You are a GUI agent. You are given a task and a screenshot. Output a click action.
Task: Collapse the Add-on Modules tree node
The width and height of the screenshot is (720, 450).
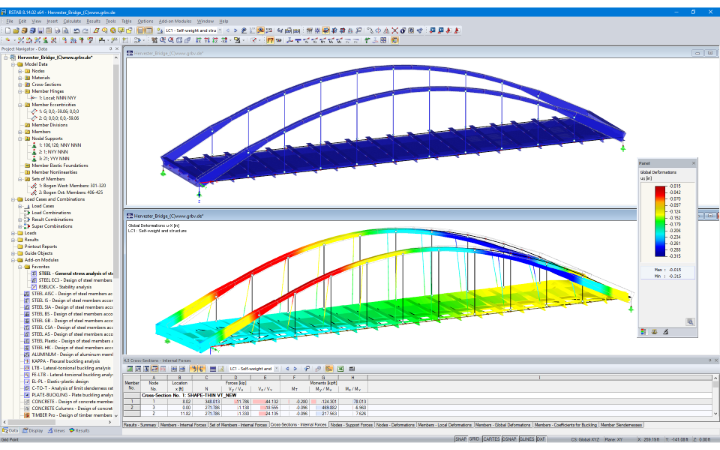tap(13, 260)
